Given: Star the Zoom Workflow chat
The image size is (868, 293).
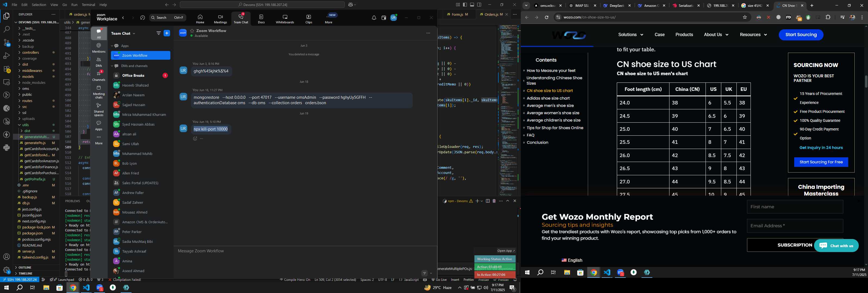Looking at the screenshot, I should tap(192, 31).
